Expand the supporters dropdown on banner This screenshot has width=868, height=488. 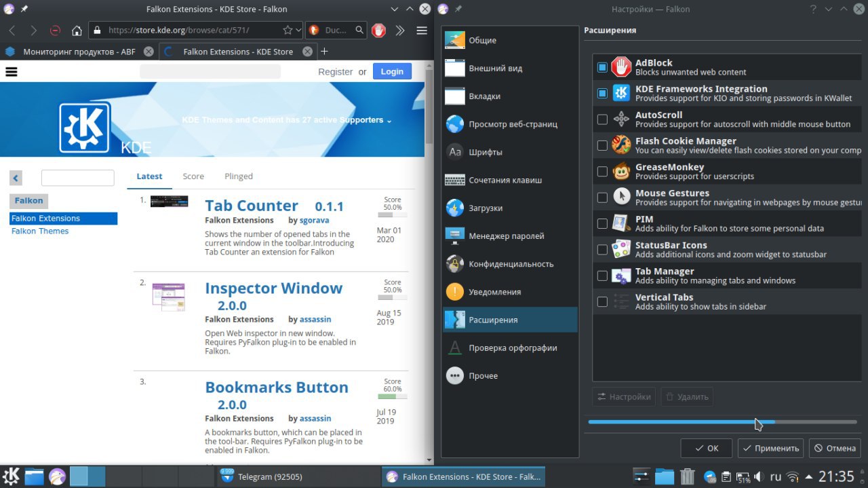[389, 121]
